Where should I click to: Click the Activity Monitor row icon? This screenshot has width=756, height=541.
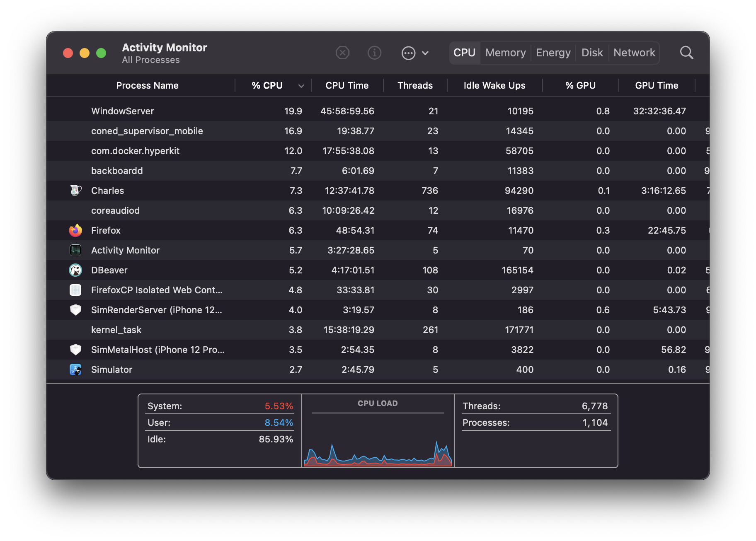click(75, 250)
